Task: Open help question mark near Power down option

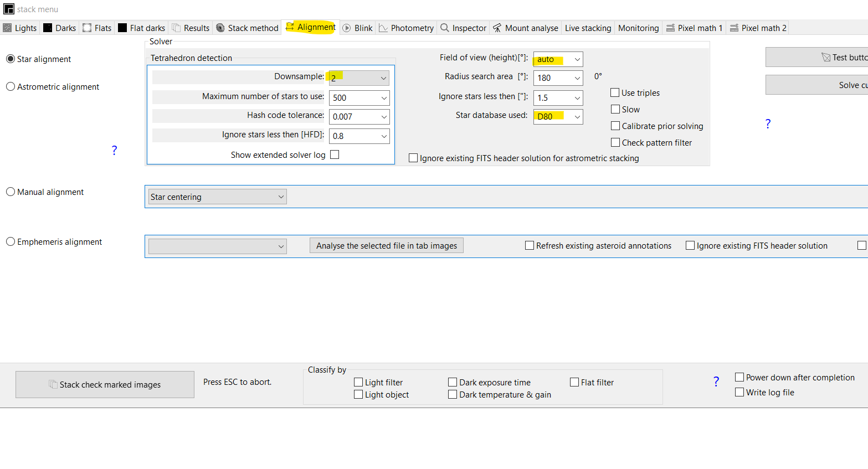Action: point(716,382)
